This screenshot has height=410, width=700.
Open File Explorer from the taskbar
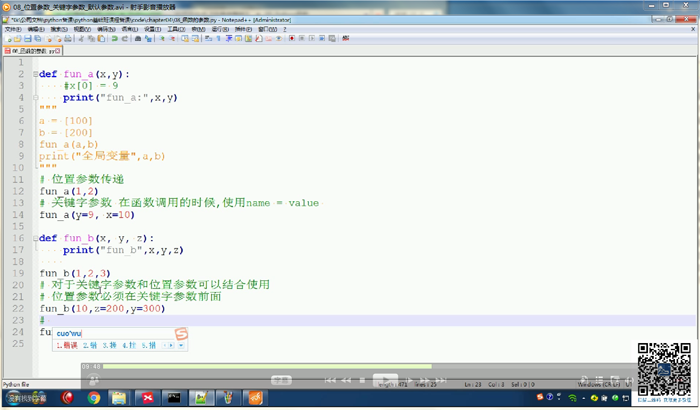click(119, 398)
